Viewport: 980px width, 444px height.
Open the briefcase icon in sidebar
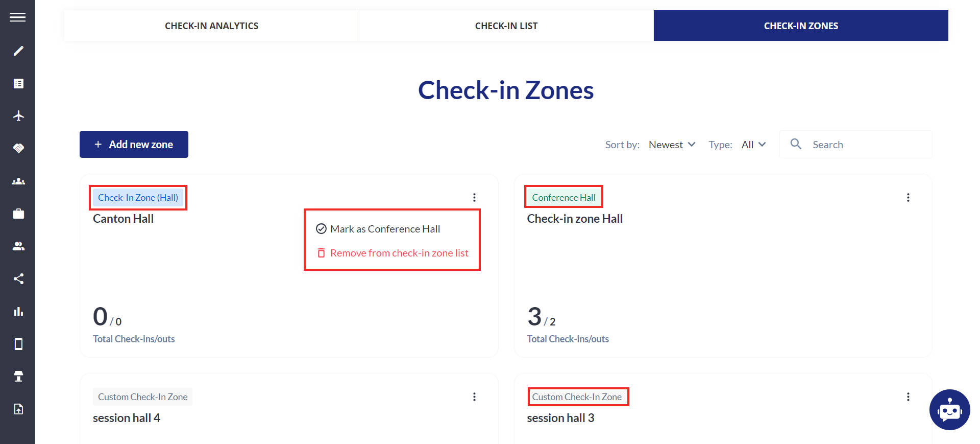pos(18,214)
